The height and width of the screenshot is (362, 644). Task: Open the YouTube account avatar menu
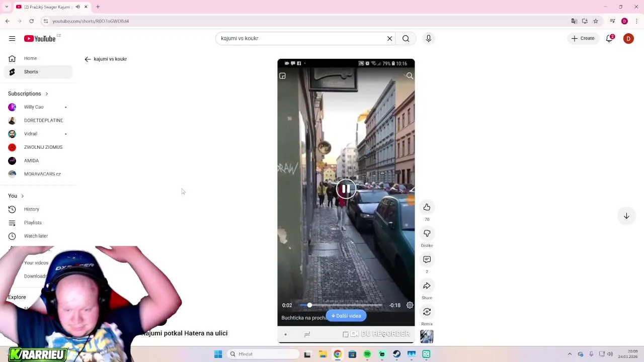[628, 39]
